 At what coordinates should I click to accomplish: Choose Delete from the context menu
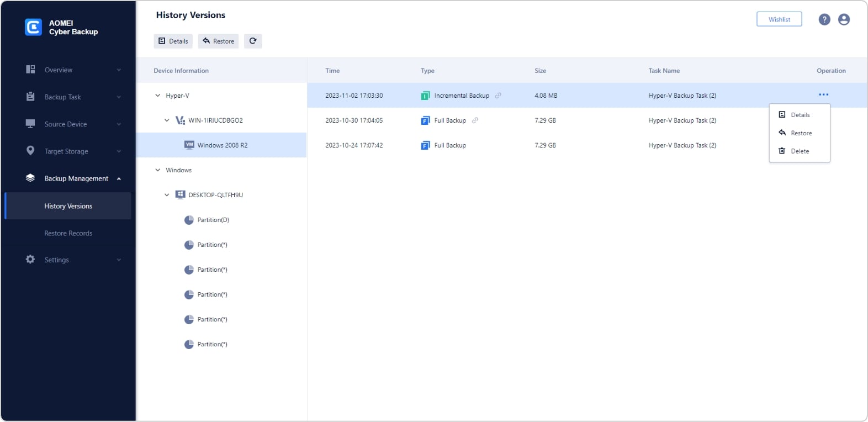pyautogui.click(x=799, y=151)
